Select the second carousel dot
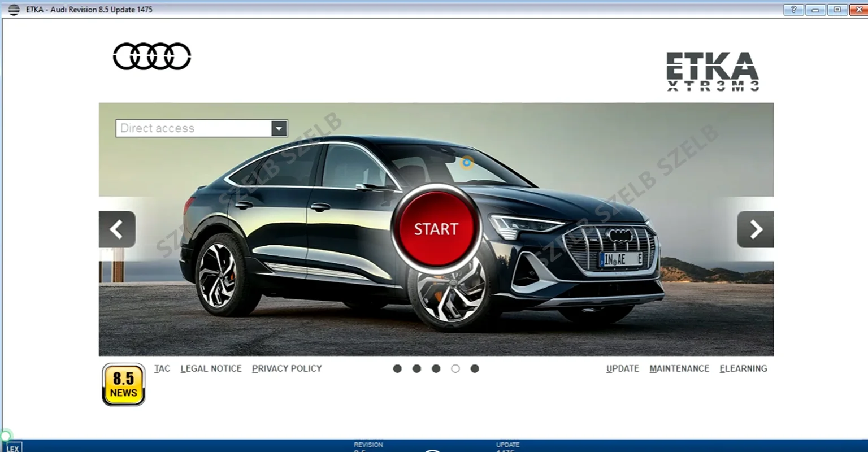Screen dimensions: 868x452 416,368
